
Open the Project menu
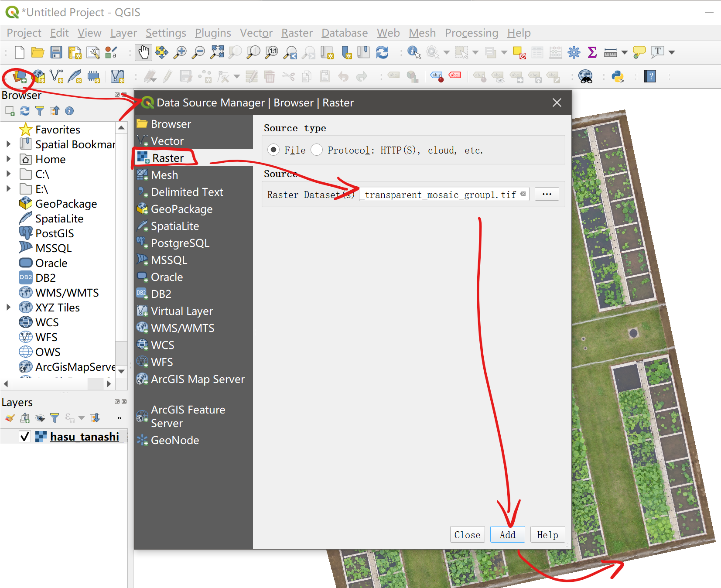[x=24, y=33]
